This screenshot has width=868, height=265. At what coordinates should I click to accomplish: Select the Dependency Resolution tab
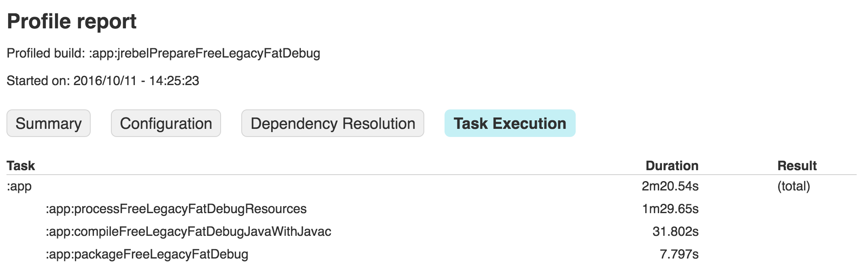(332, 123)
